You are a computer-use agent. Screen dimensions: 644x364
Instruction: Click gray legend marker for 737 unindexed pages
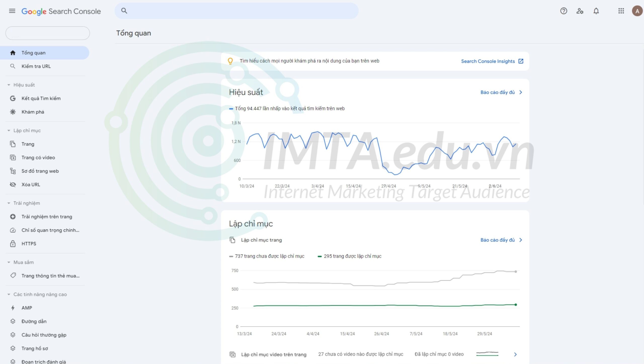click(231, 256)
